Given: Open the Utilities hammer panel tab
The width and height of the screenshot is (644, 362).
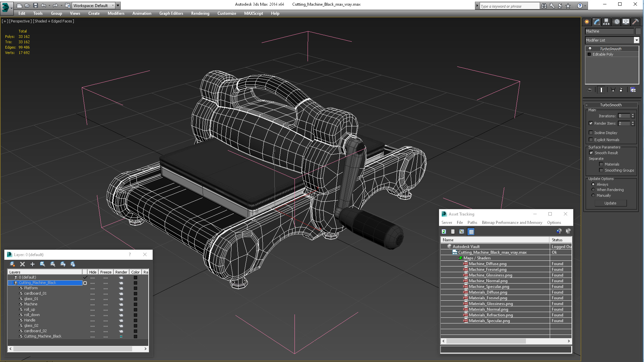Looking at the screenshot, I should [635, 22].
